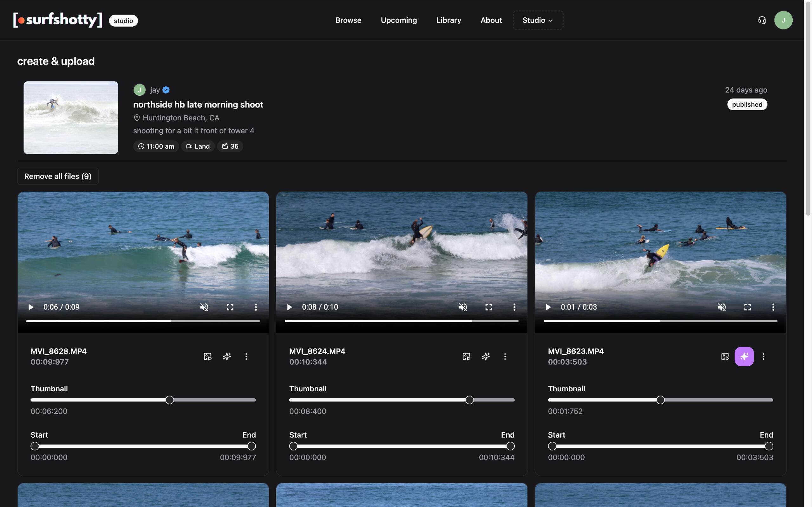This screenshot has height=507, width=812.
Task: Open more options for MVI_8628.MP4 file
Action: (x=246, y=356)
